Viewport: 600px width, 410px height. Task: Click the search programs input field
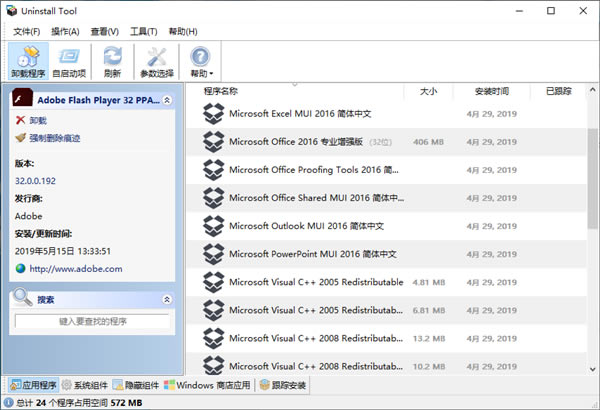pos(92,321)
